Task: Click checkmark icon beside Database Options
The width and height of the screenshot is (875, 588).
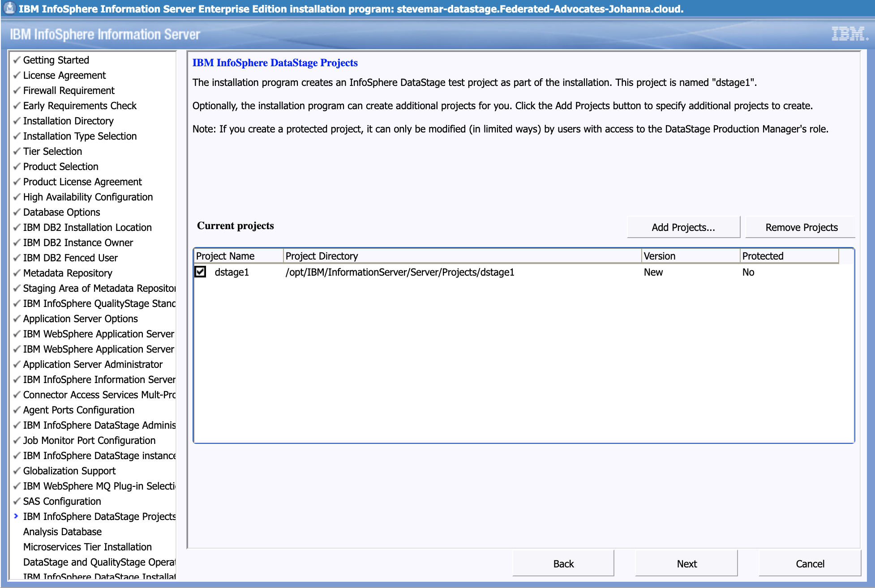Action: pos(17,212)
